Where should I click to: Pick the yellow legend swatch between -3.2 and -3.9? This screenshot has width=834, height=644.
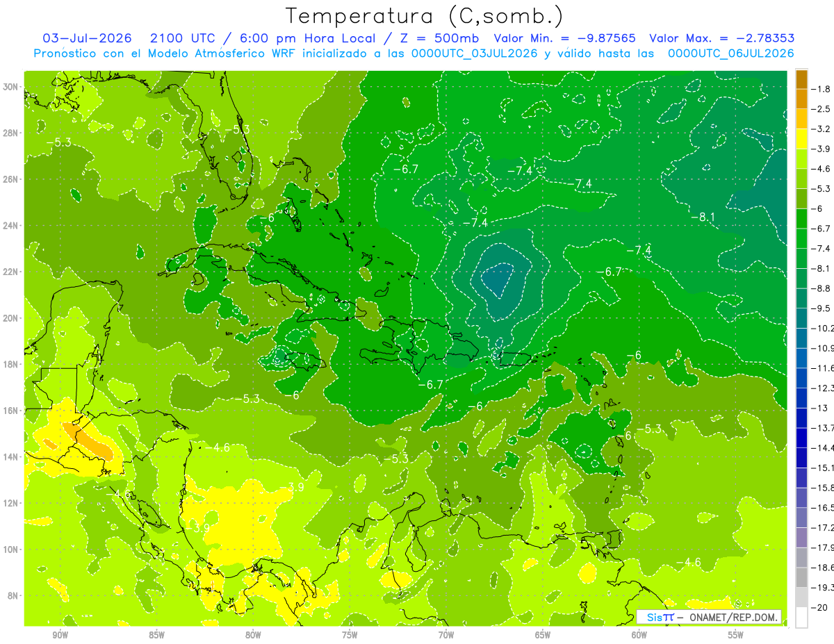pyautogui.click(x=801, y=138)
